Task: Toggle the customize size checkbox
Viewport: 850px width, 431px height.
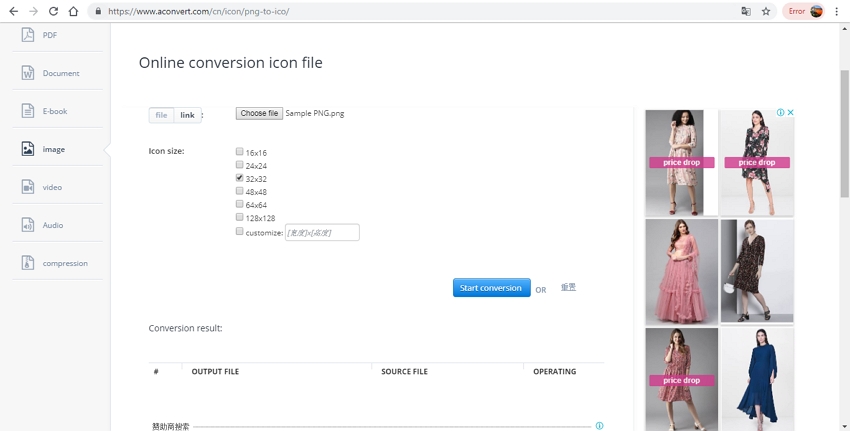Action: pos(240,231)
